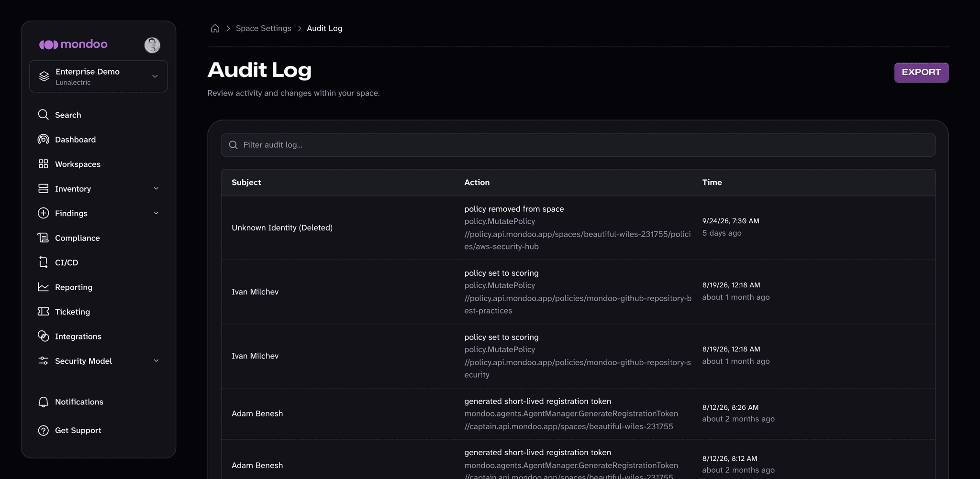Click the Workspaces grid icon
980x479 pixels.
point(43,164)
